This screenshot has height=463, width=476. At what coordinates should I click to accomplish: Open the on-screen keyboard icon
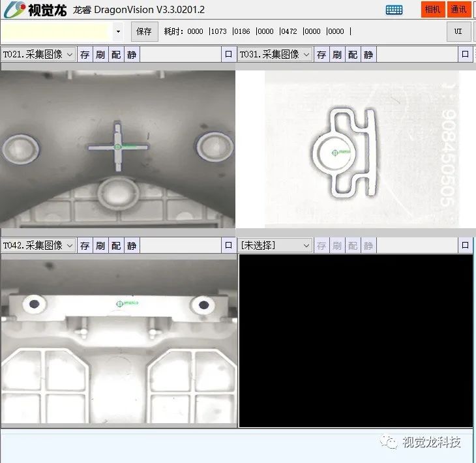[394, 10]
